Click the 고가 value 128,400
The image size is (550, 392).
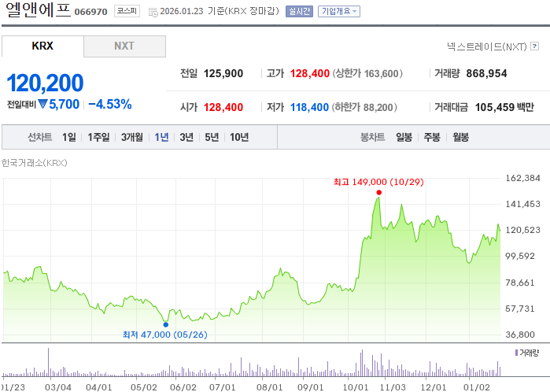pyautogui.click(x=310, y=73)
